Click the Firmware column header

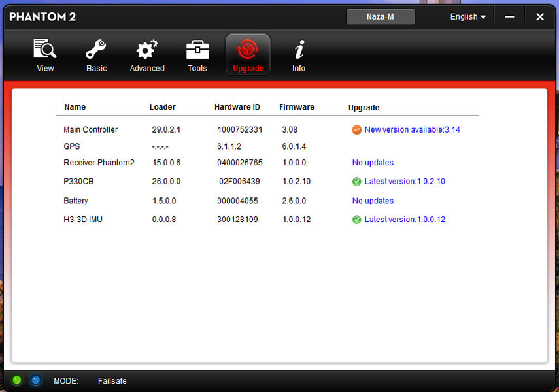[297, 107]
